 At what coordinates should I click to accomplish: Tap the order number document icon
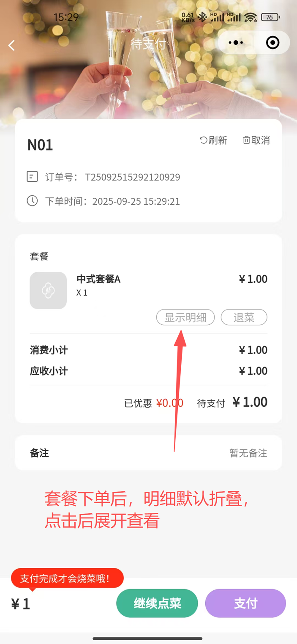point(33,177)
